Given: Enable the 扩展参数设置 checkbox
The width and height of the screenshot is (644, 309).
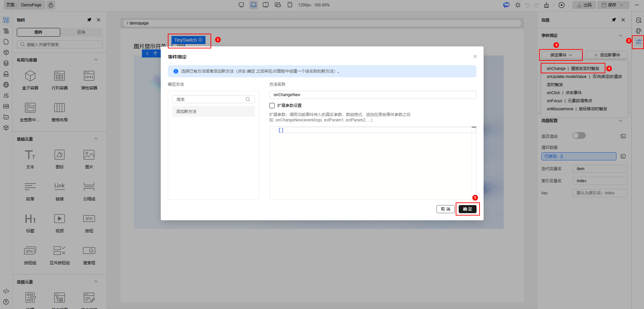Looking at the screenshot, I should (272, 106).
